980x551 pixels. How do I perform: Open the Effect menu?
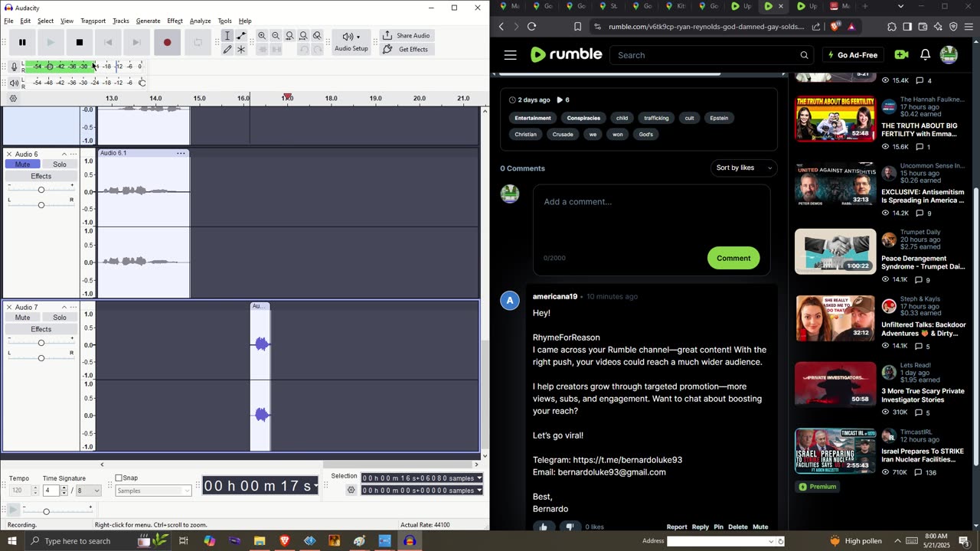click(175, 21)
